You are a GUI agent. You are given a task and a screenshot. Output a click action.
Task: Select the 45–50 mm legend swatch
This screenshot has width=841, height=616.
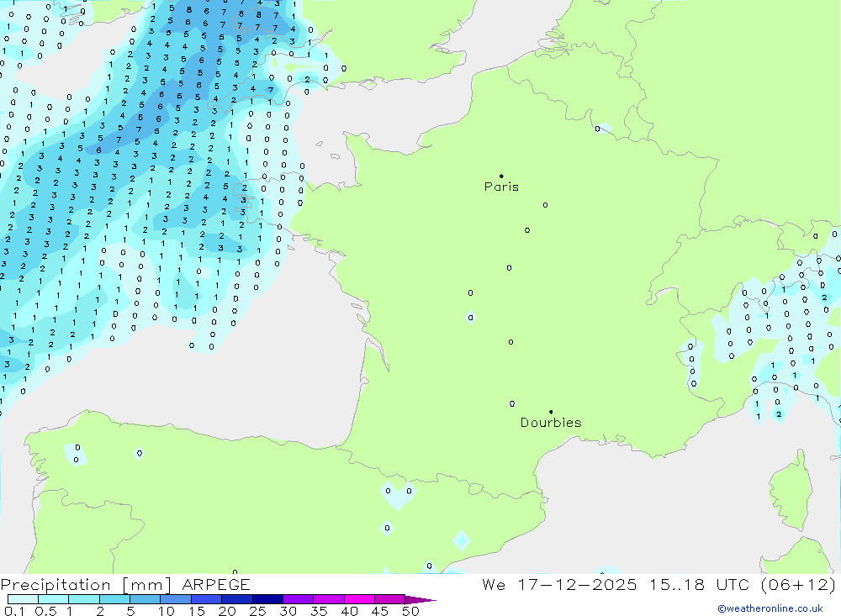[390, 599]
